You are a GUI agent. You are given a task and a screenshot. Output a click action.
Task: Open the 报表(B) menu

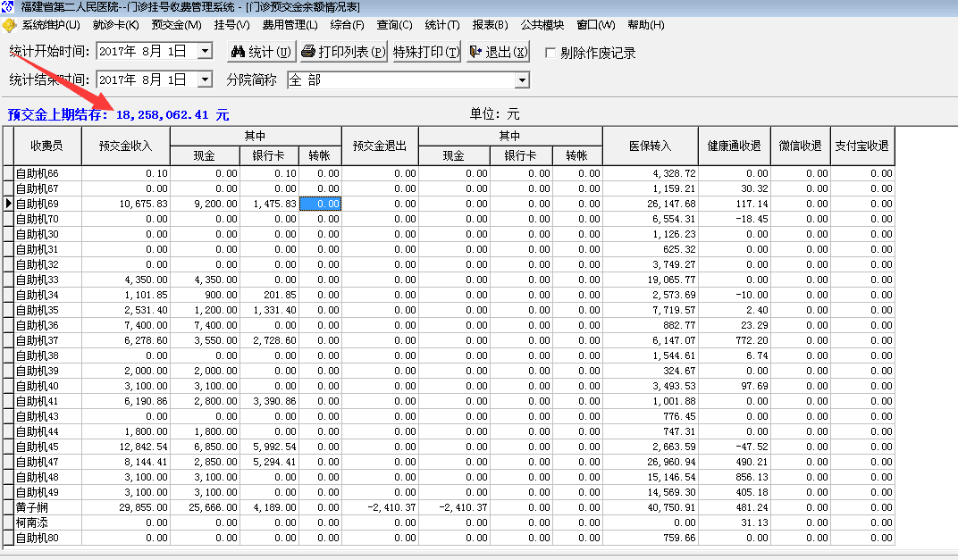490,25
